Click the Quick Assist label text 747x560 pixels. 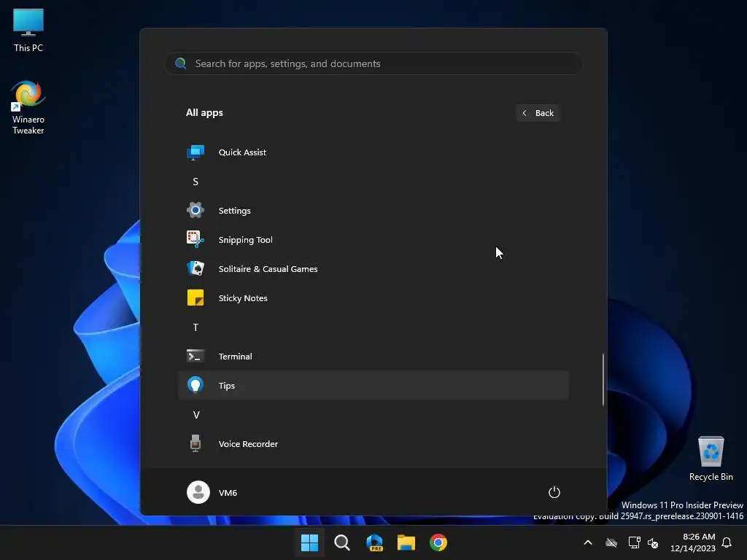pos(242,152)
